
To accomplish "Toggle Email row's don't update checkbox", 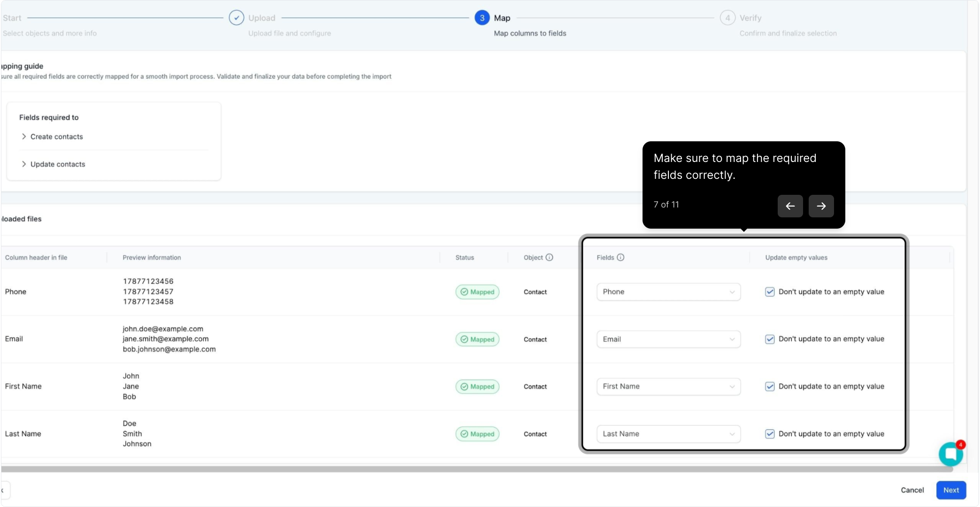I will click(770, 339).
